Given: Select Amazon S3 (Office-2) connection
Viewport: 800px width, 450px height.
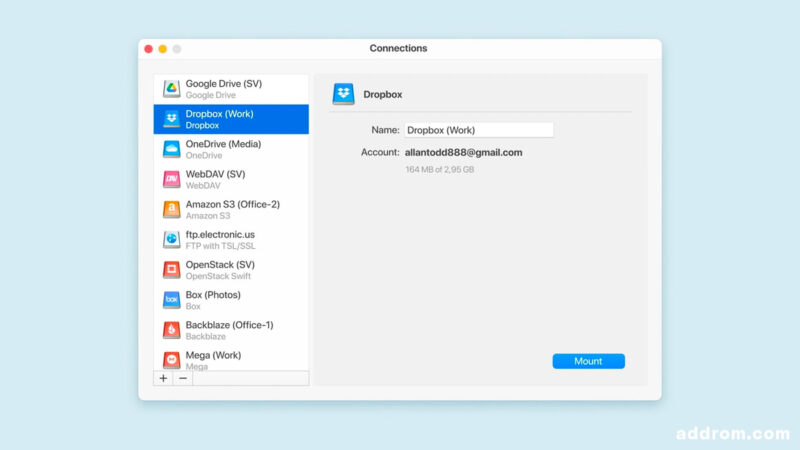Looking at the screenshot, I should [232, 209].
